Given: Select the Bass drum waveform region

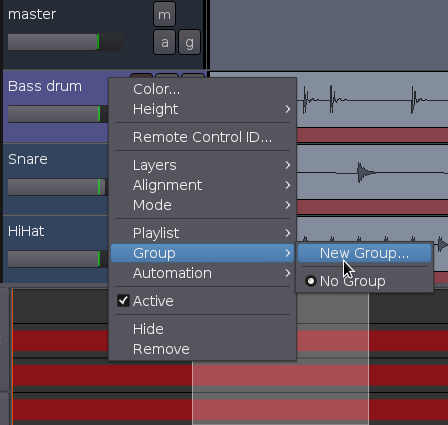Looking at the screenshot, I should point(372,100).
